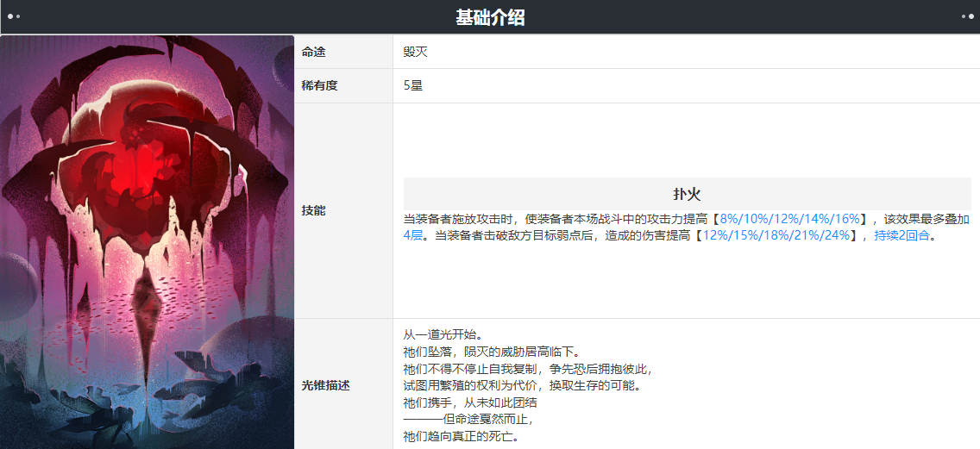Click the line starting 试图用繁殖的权利为代价

523,386
